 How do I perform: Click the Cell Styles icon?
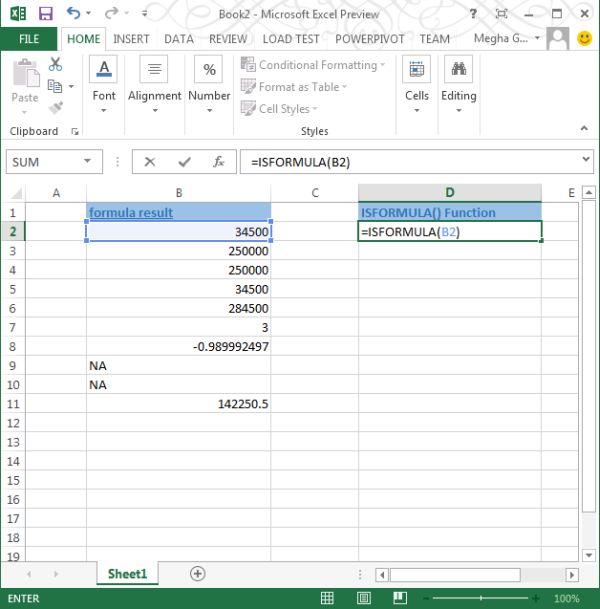click(248, 108)
